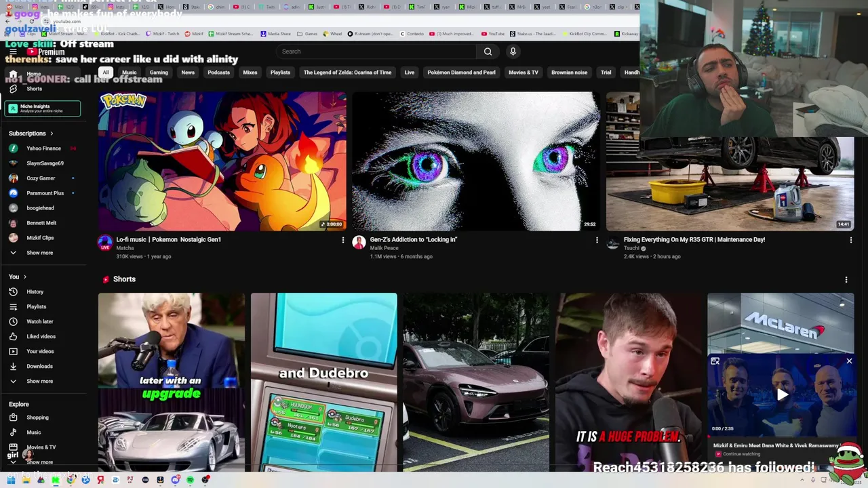The width and height of the screenshot is (868, 488).
Task: Open Chrome from the taskbar
Action: [x=71, y=480]
